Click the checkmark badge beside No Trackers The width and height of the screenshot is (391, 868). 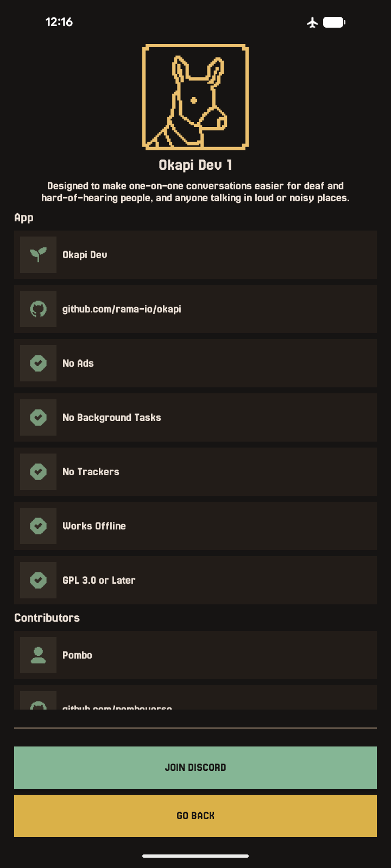(x=38, y=471)
